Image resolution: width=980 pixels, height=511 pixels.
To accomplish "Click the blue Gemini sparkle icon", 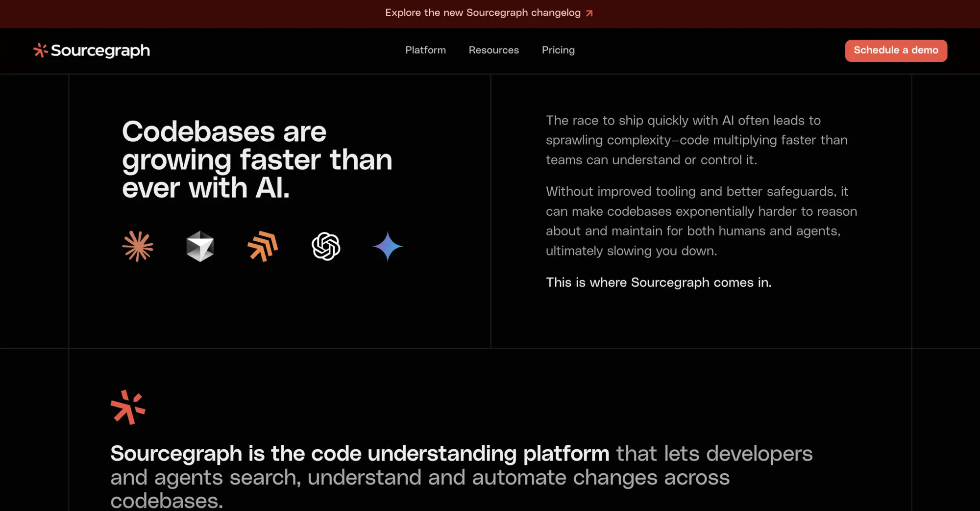I will 388,246.
